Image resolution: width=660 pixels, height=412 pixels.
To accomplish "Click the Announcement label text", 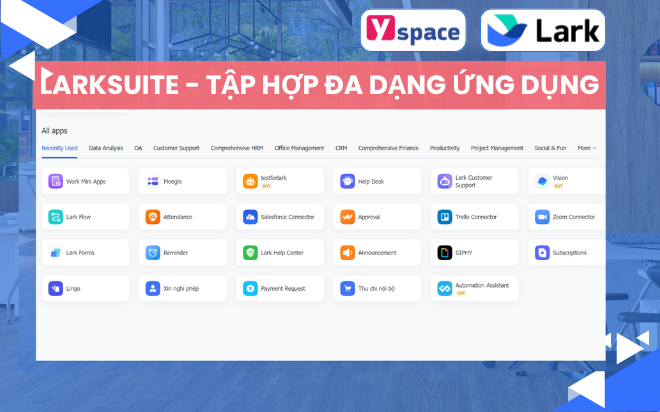I will tap(377, 253).
